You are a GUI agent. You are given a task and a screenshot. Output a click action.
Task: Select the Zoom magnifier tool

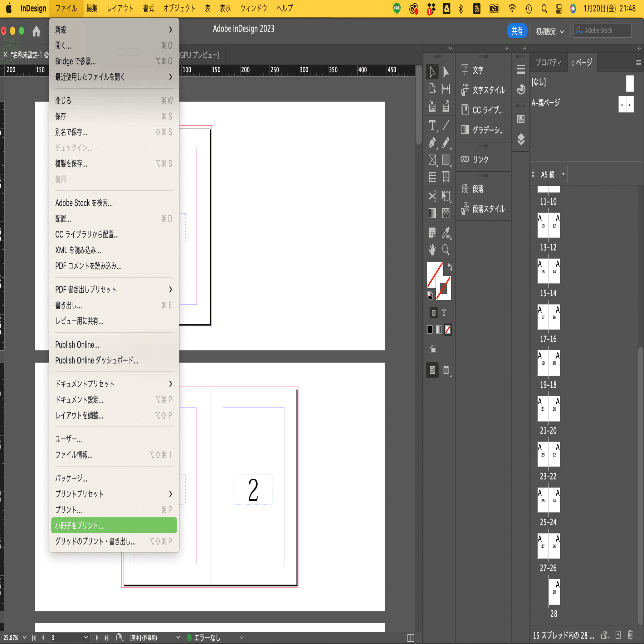tap(446, 249)
